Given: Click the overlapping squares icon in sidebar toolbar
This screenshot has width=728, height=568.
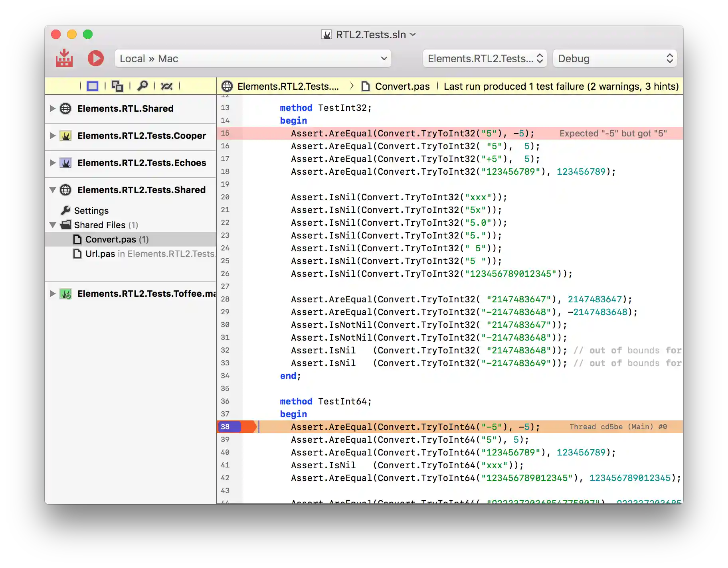Looking at the screenshot, I should pos(117,86).
